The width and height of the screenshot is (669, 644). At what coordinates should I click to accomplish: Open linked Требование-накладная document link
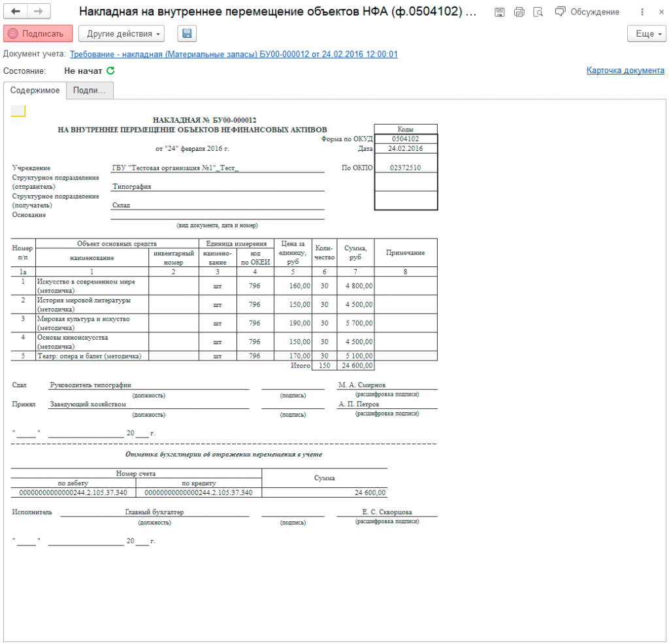(234, 54)
